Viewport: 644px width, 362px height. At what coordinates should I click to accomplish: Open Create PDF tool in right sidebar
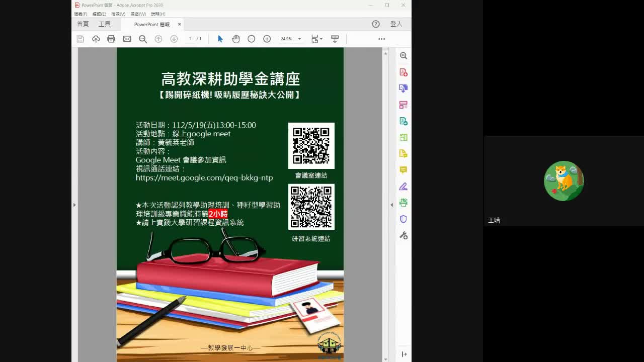[404, 72]
